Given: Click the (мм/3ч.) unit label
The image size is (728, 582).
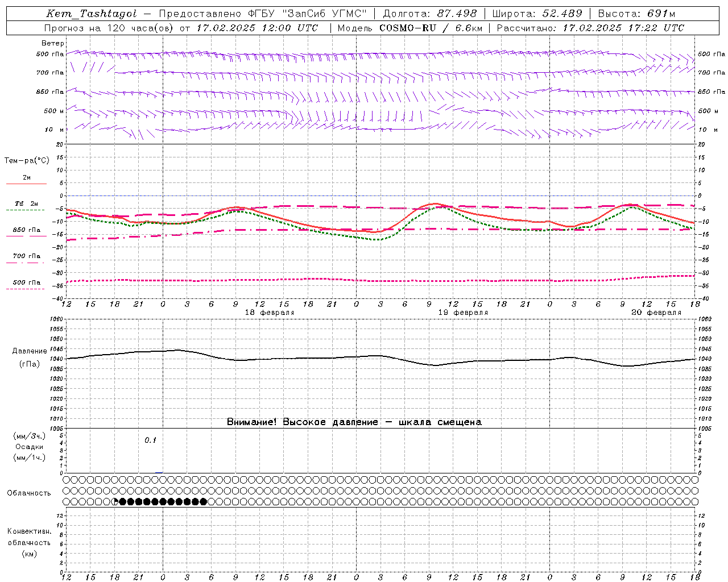Looking at the screenshot, I should [x=29, y=436].
